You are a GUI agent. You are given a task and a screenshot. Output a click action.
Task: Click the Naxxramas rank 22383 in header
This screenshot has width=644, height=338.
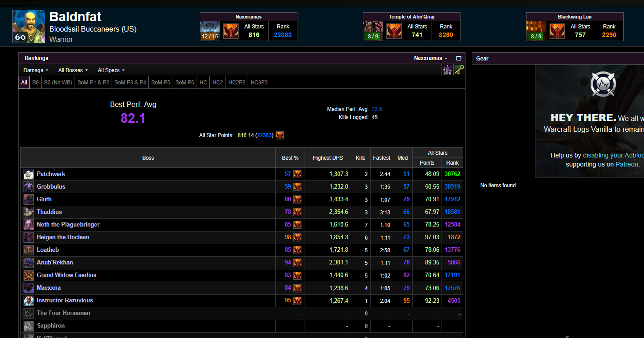283,35
